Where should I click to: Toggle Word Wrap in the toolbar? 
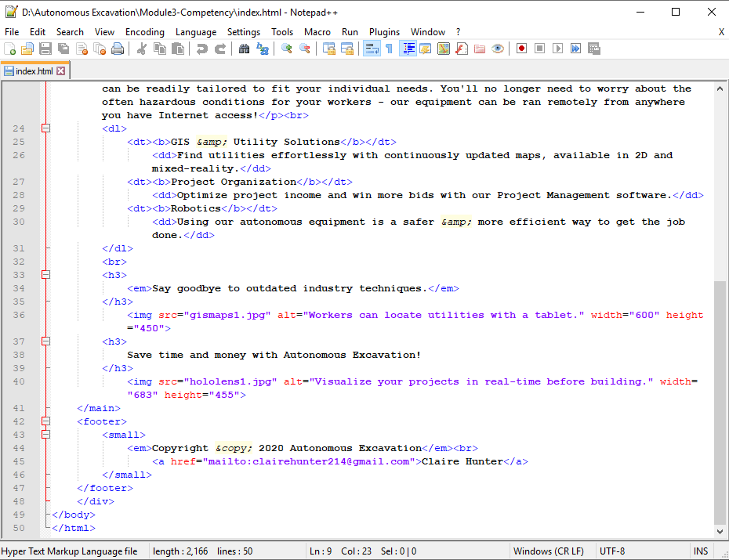coord(372,49)
